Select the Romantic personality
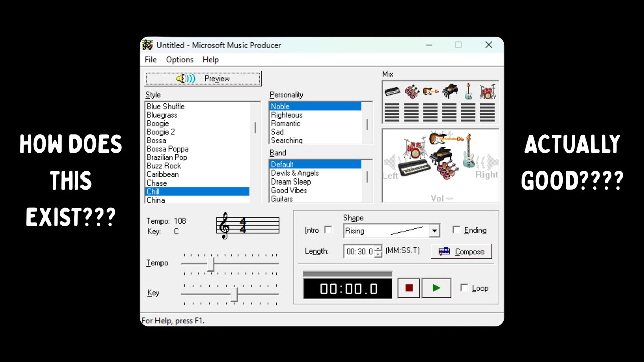The image size is (644, 362). point(315,123)
